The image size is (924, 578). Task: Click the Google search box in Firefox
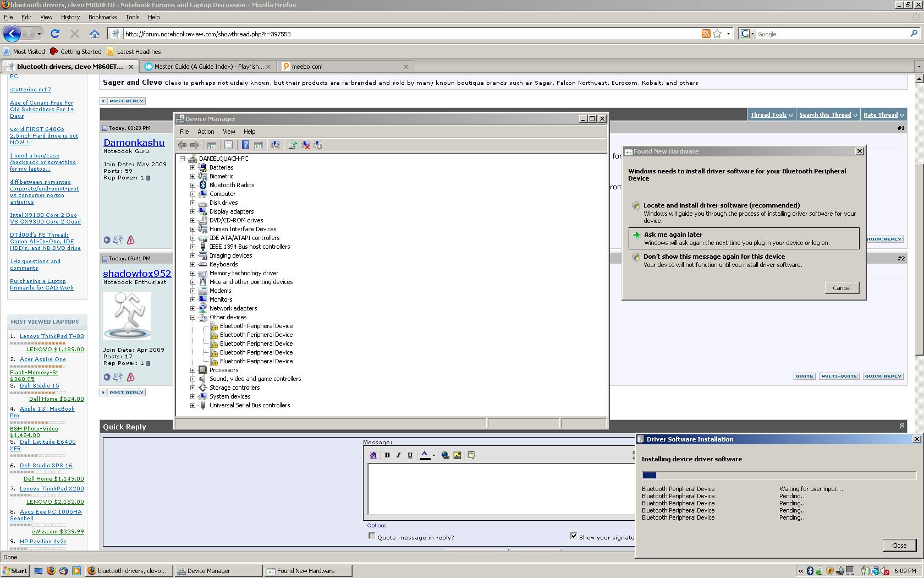832,34
